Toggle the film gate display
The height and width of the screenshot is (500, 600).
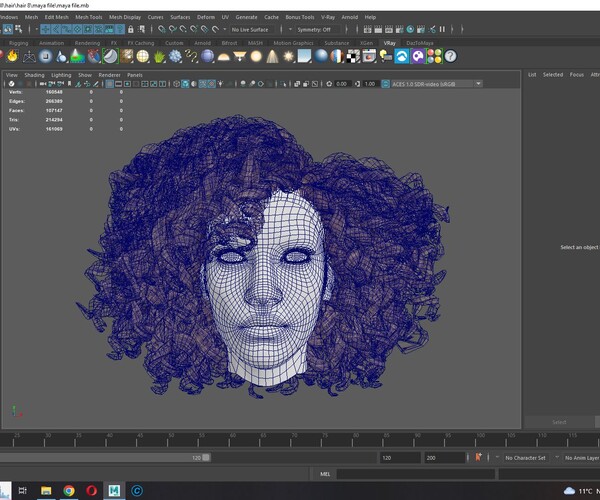pyautogui.click(x=119, y=84)
